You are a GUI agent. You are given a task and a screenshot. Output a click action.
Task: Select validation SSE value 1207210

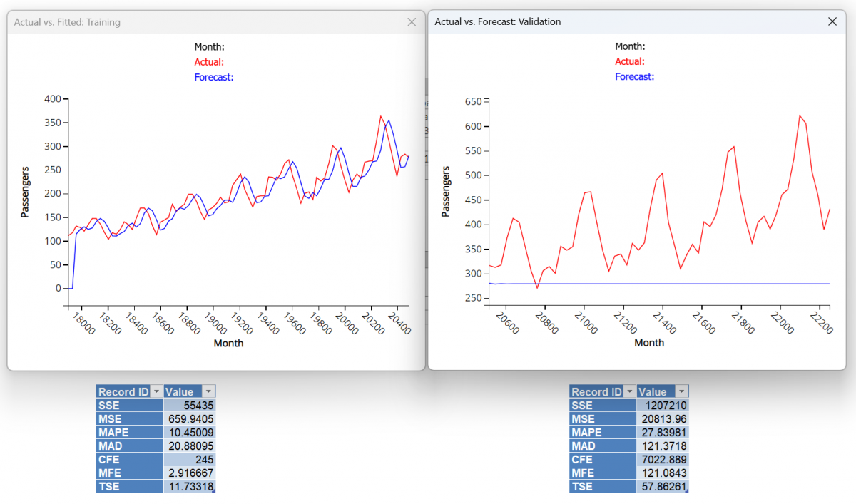click(662, 405)
